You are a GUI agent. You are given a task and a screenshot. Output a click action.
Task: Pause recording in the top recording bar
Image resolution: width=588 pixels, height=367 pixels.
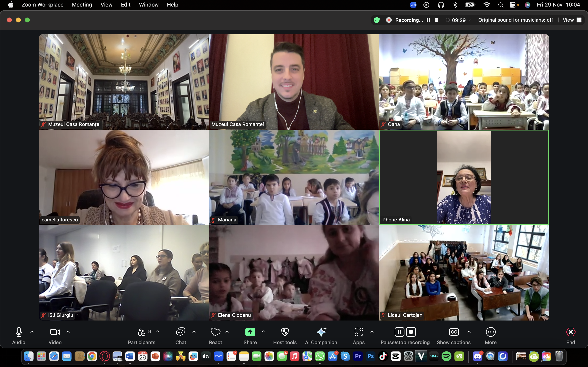pos(428,20)
